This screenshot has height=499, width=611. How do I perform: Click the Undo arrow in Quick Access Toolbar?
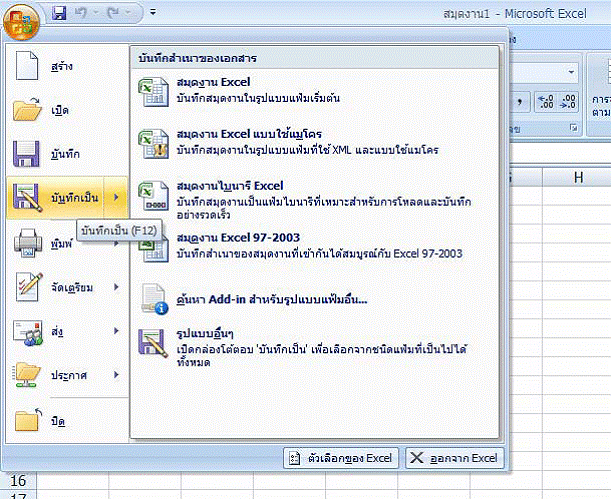pos(81,13)
